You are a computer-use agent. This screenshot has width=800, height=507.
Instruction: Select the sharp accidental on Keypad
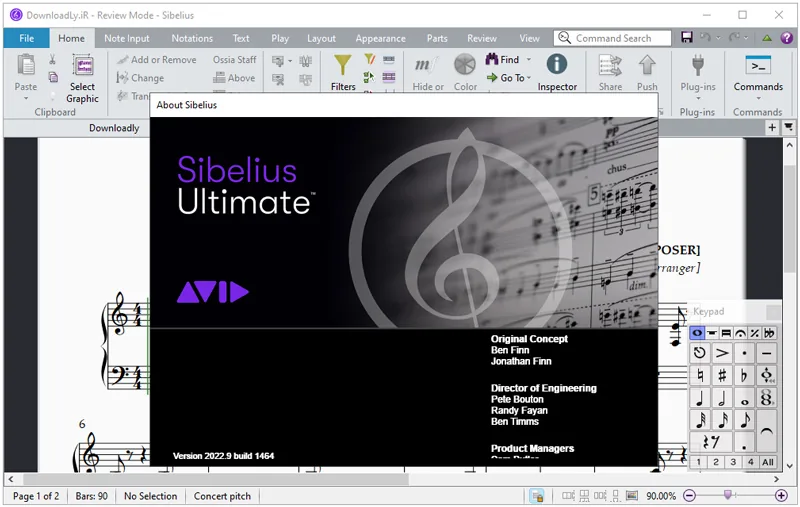721,376
